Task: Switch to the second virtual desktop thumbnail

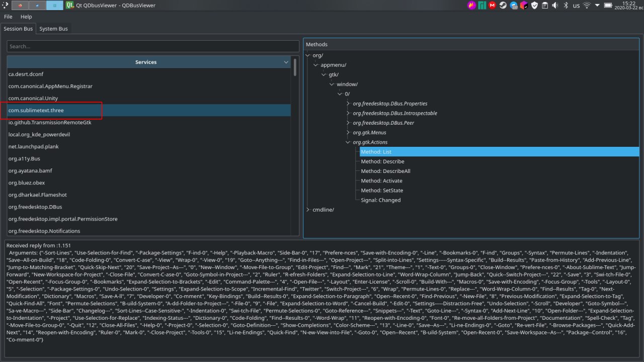Action: click(x=37, y=6)
